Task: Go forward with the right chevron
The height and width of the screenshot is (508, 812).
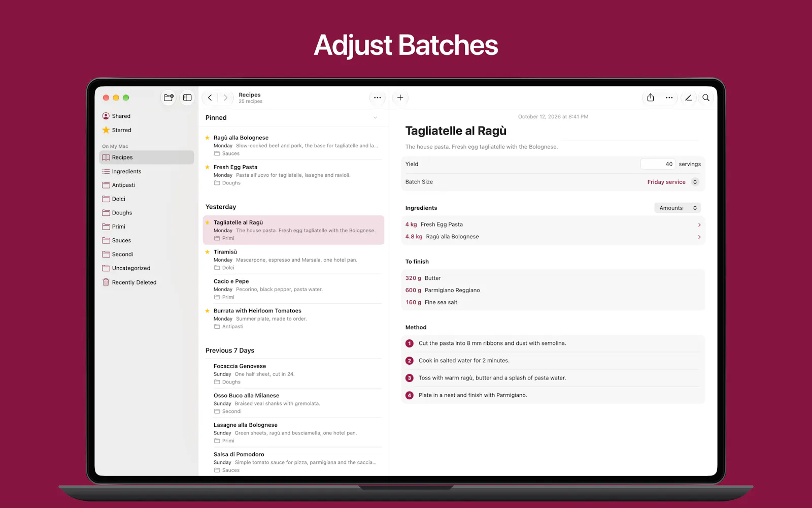Action: (225, 98)
